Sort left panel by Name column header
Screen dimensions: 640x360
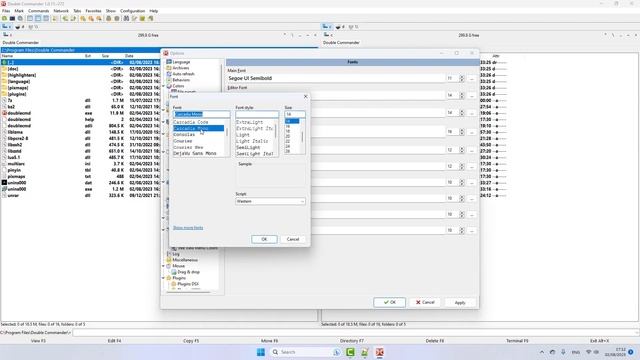pos(7,56)
